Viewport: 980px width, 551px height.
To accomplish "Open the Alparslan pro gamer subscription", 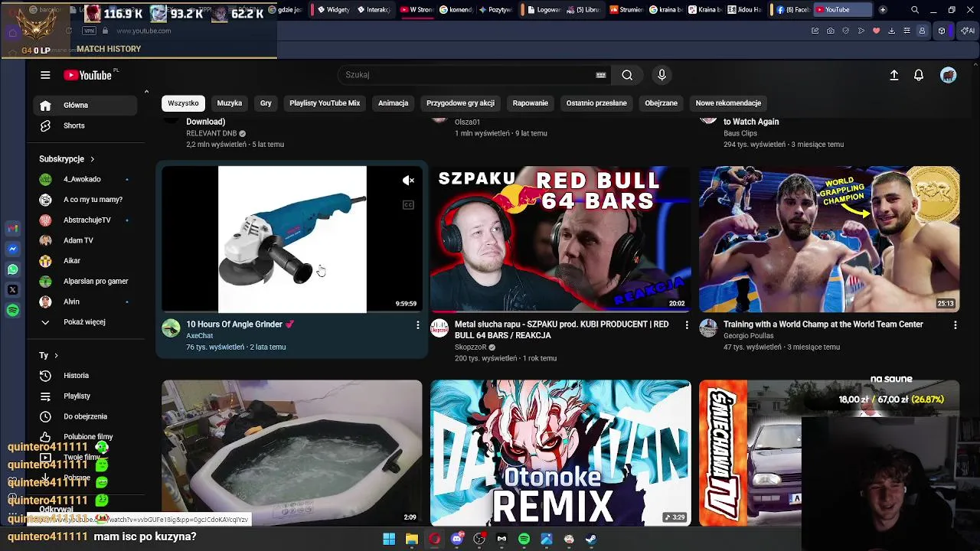I will pyautogui.click(x=85, y=281).
